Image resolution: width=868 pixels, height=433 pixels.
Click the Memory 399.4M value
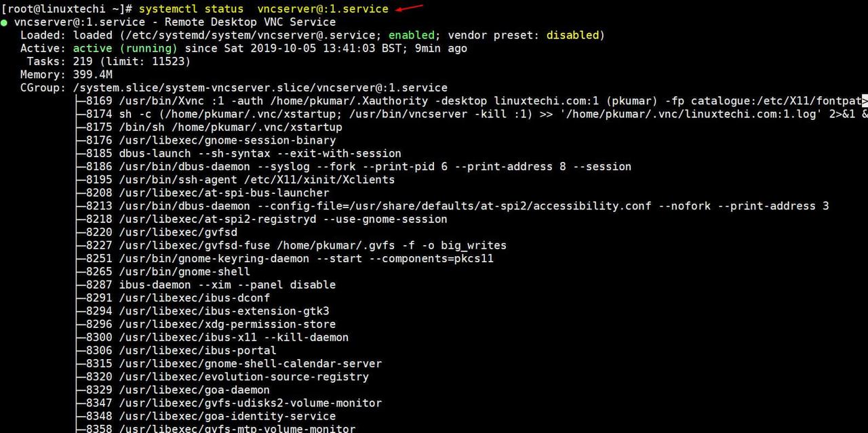click(93, 75)
